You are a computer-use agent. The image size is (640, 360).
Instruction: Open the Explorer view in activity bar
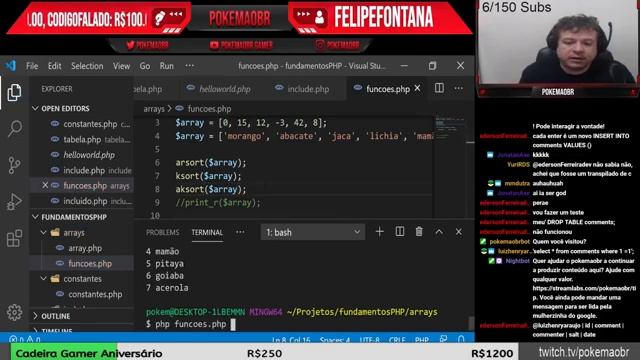[x=14, y=93]
